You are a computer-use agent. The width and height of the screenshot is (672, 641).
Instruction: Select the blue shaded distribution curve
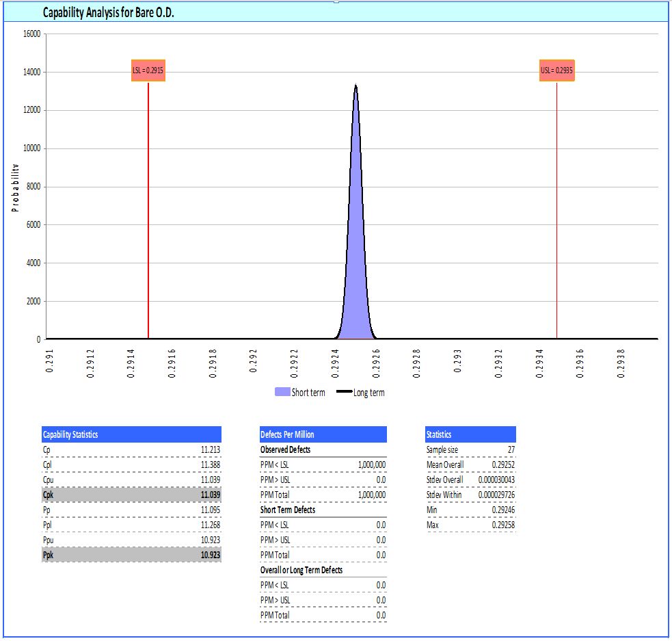coord(355,274)
